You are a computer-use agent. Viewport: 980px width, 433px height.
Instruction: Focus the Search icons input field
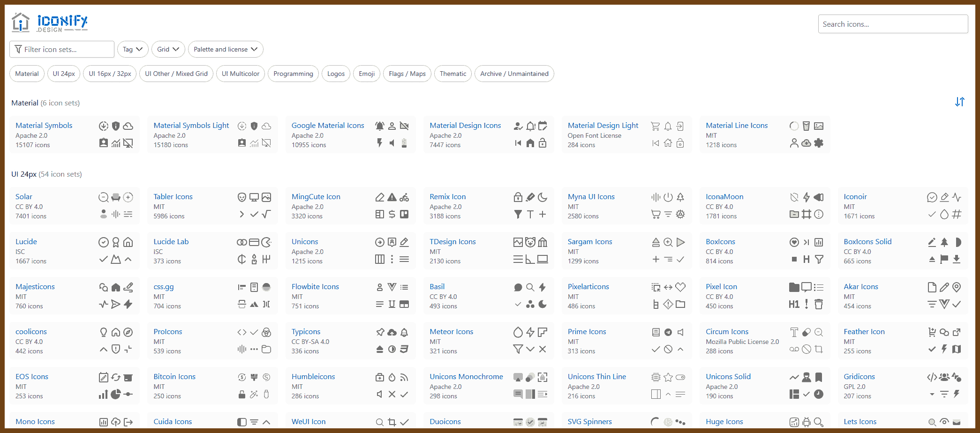(x=893, y=24)
